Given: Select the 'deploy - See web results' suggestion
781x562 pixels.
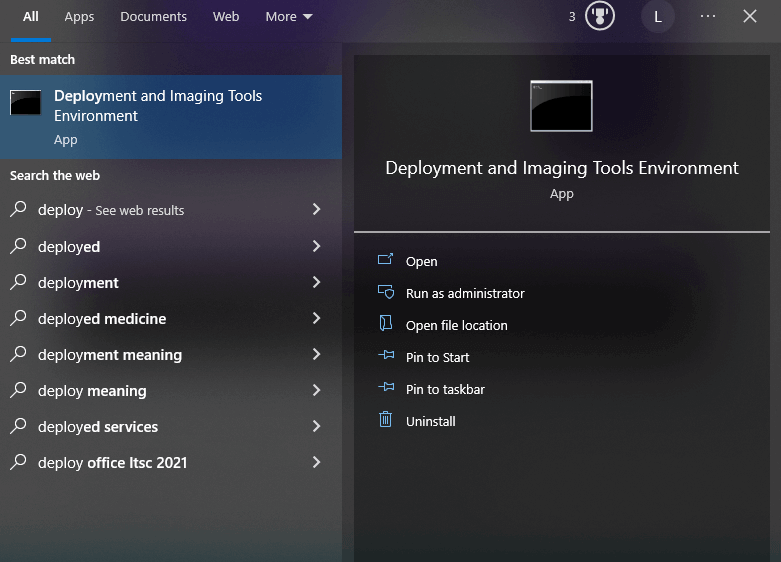Looking at the screenshot, I should click(x=171, y=210).
